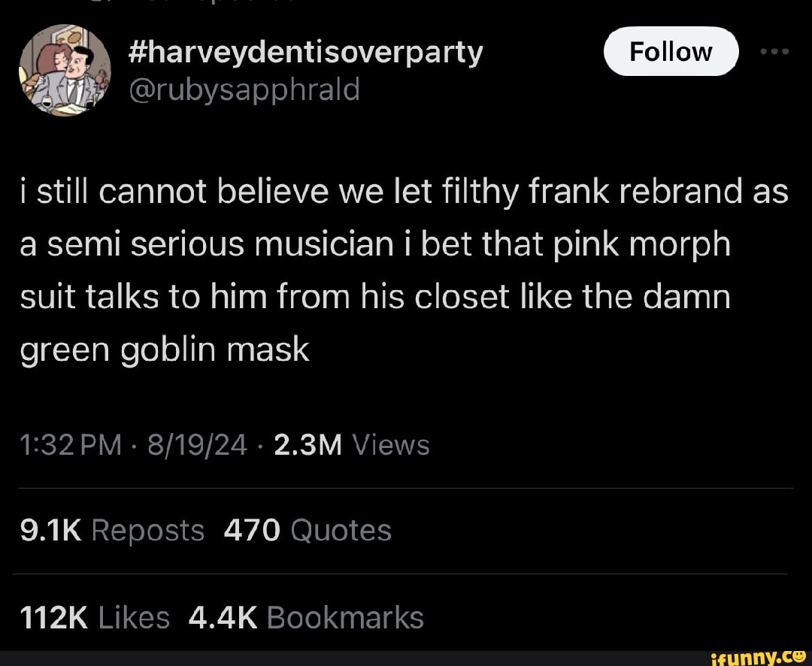This screenshot has width=812, height=666.
Task: Open the three-dot more options menu
Action: pos(774,51)
